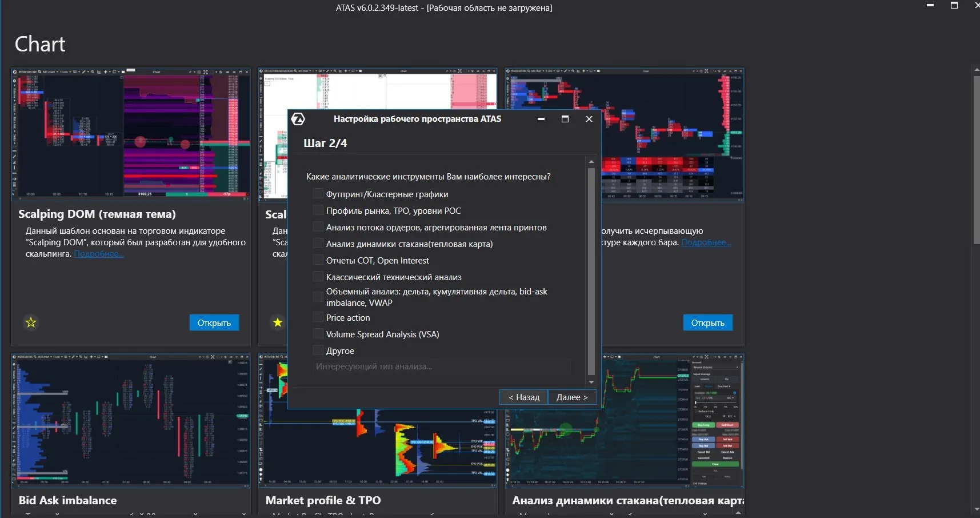Open Подробнее link after каждого бара text

coord(706,242)
